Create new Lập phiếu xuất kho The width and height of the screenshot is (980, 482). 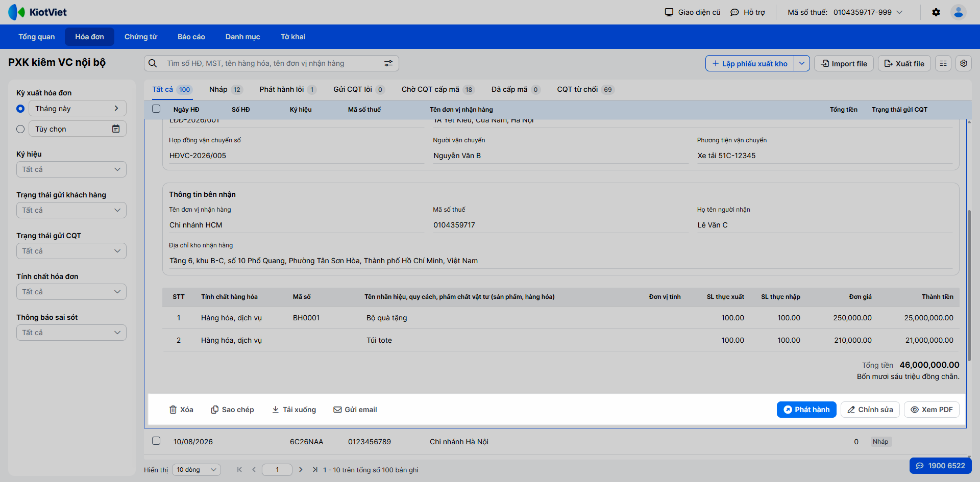(x=750, y=63)
